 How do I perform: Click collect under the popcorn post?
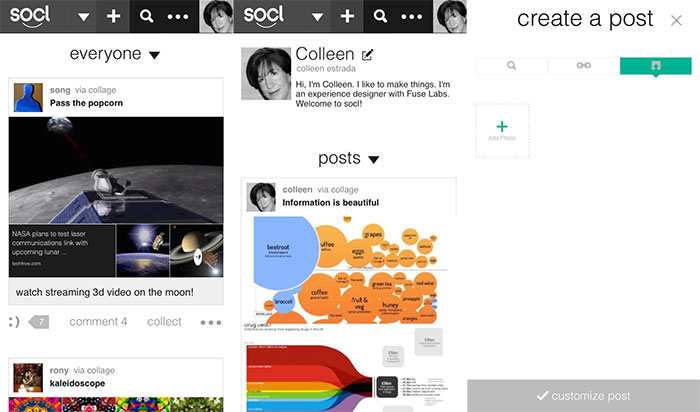(x=164, y=322)
